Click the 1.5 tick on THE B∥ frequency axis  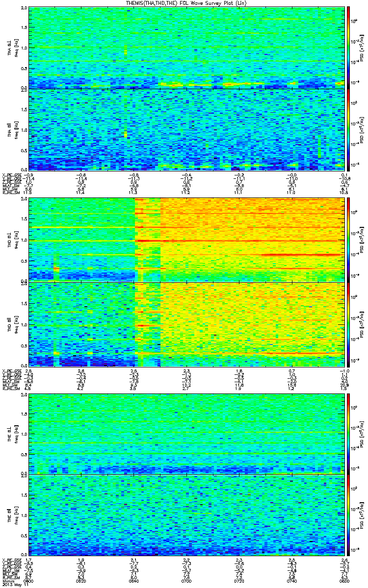(24, 495)
